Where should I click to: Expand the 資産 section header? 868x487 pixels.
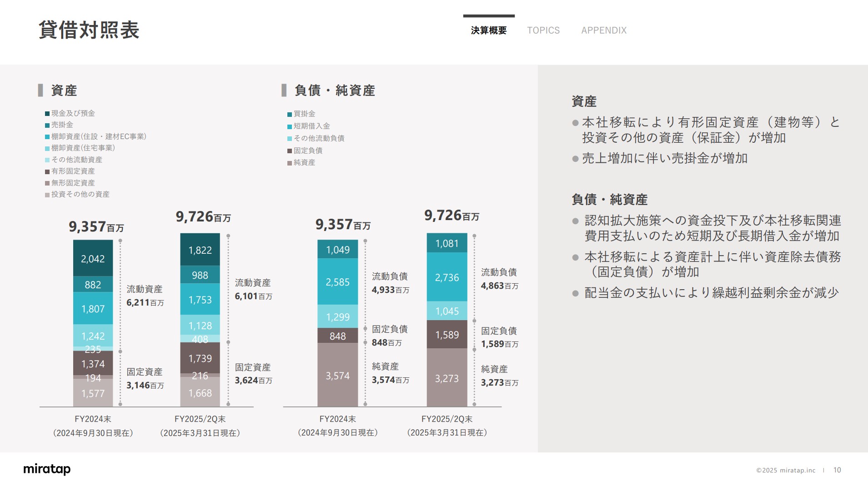point(64,90)
